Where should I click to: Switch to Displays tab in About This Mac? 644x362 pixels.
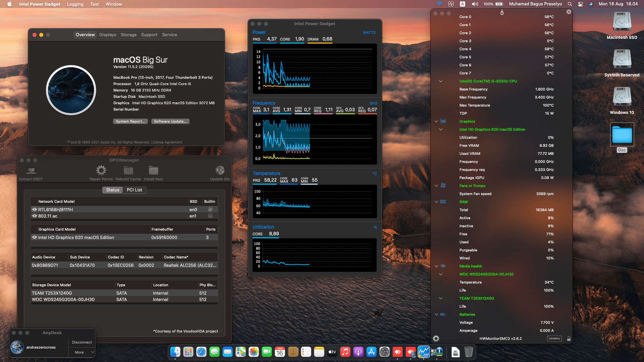(x=108, y=35)
